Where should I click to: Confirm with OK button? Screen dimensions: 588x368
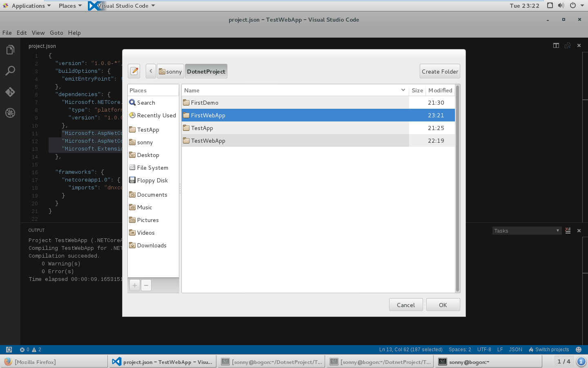(x=443, y=305)
